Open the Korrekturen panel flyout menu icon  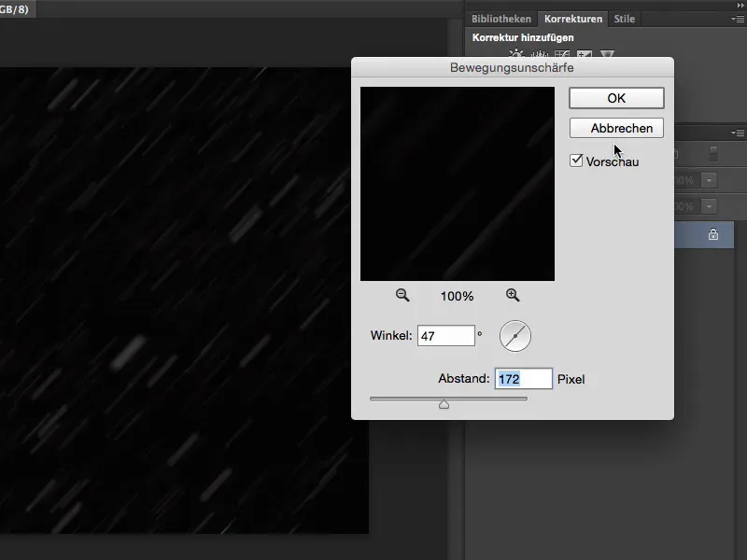pyautogui.click(x=738, y=19)
